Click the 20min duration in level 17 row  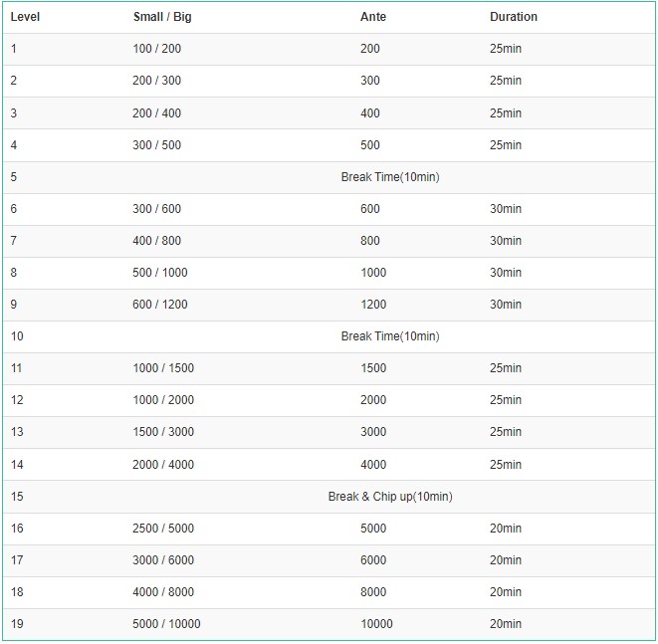[506, 560]
